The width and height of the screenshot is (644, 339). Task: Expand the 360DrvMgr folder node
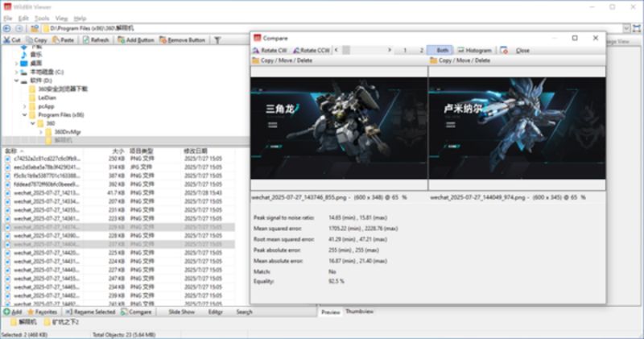coord(41,132)
